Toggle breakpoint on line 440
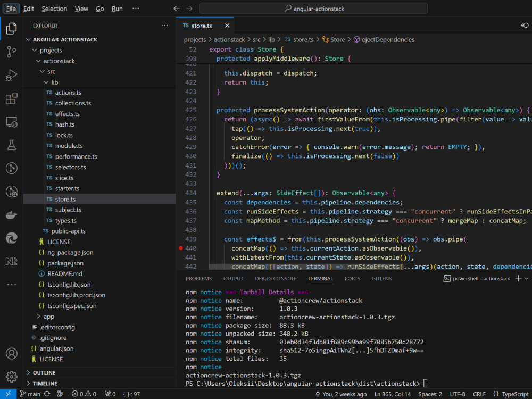Viewport: 532px width, 399px height. point(181,248)
